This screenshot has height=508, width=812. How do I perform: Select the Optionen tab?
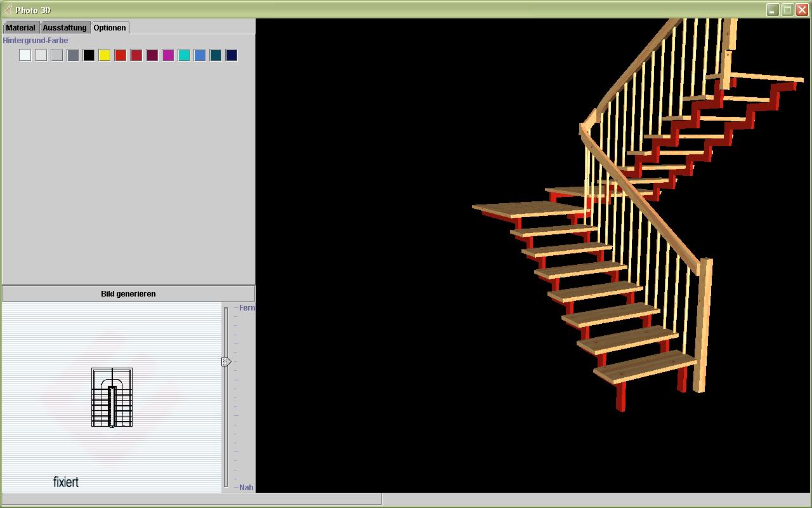[x=110, y=27]
